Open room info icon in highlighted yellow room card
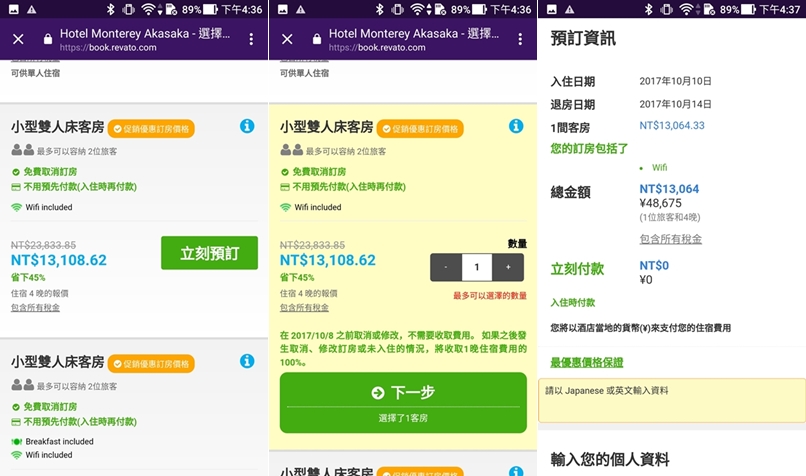 [x=516, y=126]
